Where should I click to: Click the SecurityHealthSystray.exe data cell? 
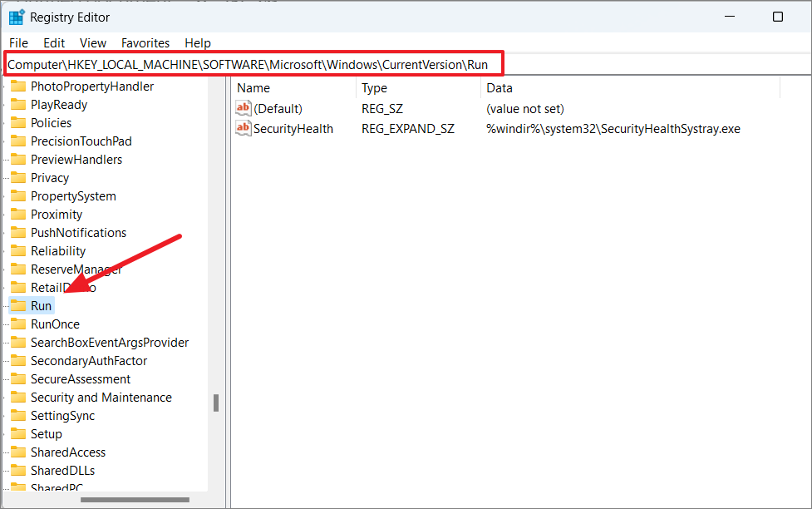pyautogui.click(x=613, y=129)
